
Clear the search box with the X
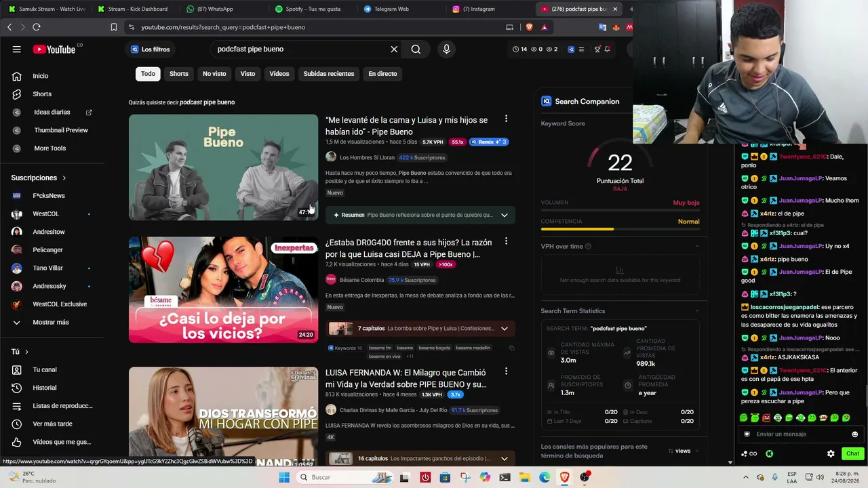point(394,49)
